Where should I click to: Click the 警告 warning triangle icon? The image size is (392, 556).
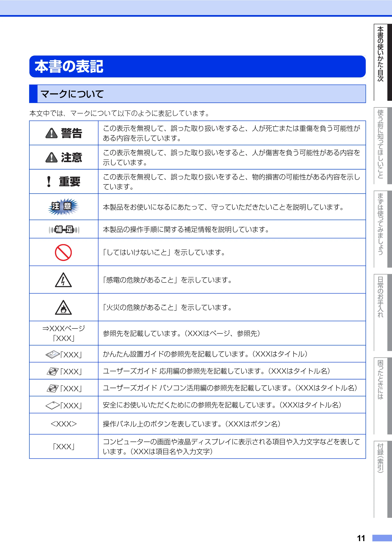tap(51, 133)
